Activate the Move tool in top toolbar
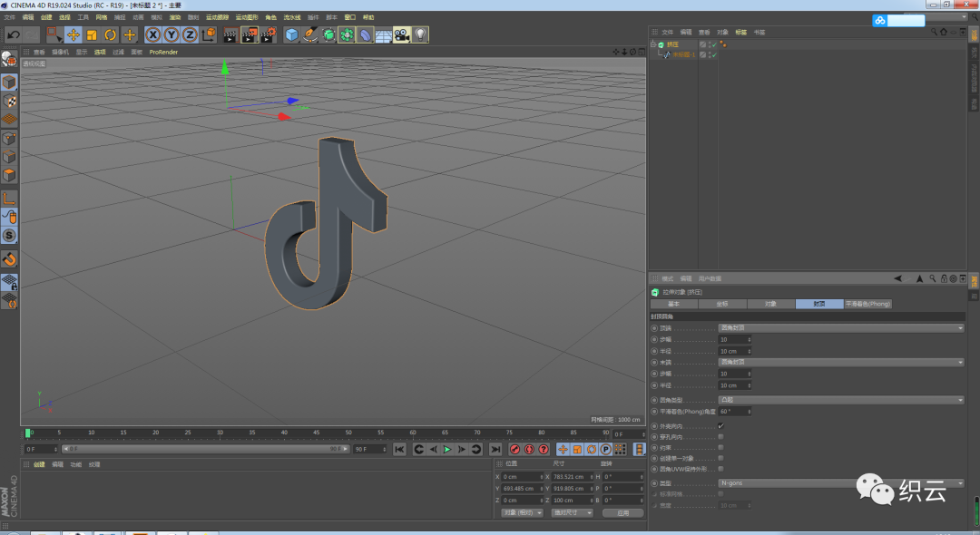Screen dimensions: 980x535 click(x=73, y=35)
